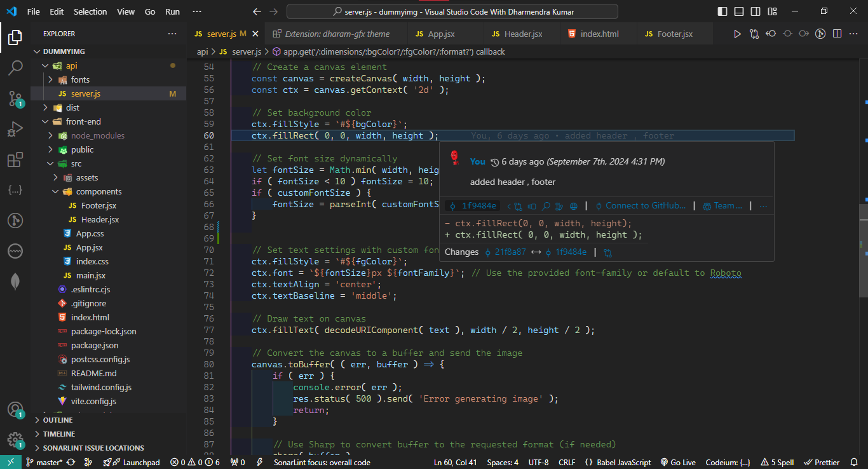
Task: Open the Accounts icon in activity bar
Action: click(x=15, y=410)
